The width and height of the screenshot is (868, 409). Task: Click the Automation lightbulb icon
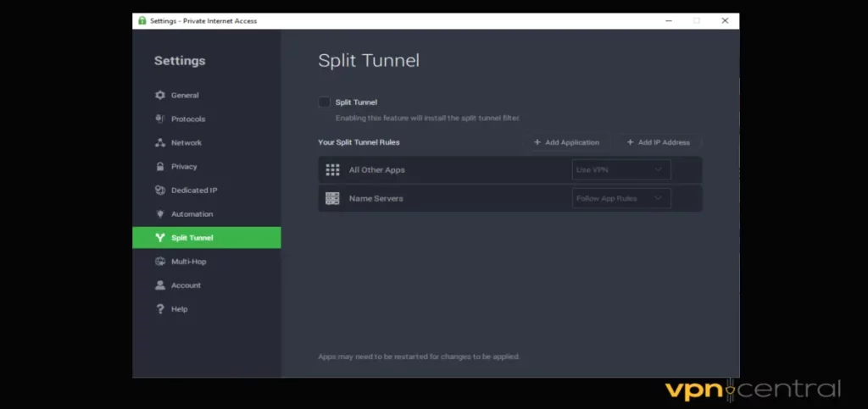click(160, 214)
